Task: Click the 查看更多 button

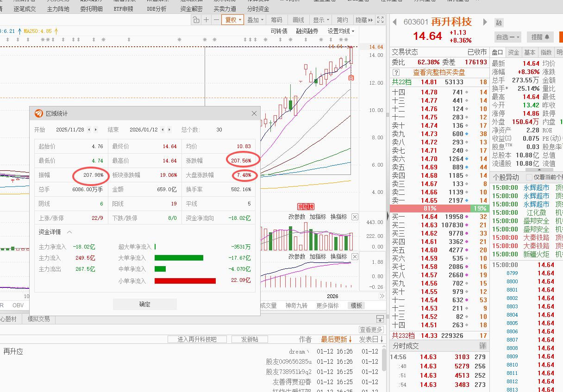Action: tap(371, 330)
